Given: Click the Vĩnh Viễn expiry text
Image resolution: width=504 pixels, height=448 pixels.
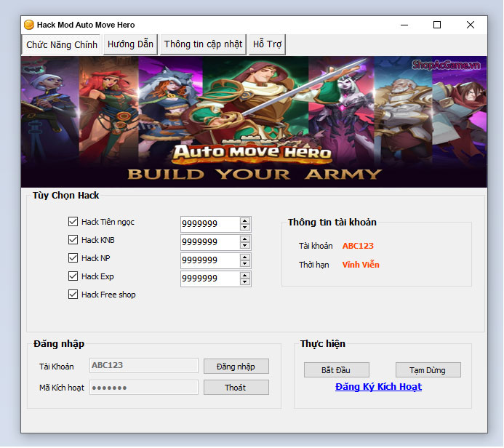Looking at the screenshot, I should pyautogui.click(x=361, y=265).
